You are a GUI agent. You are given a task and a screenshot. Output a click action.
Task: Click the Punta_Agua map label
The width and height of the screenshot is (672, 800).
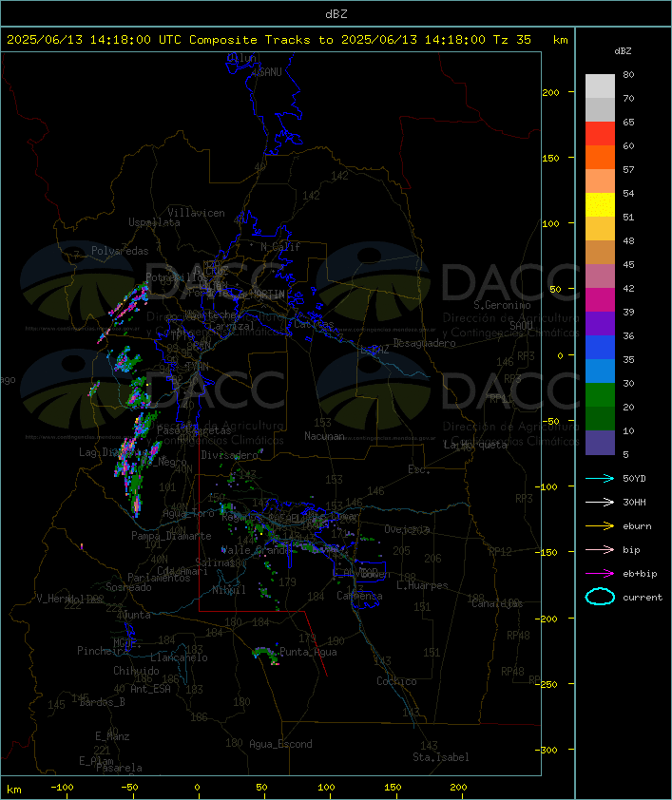(308, 652)
